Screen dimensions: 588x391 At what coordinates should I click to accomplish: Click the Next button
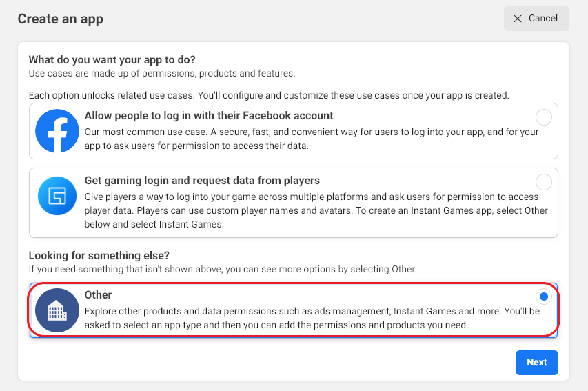pyautogui.click(x=536, y=363)
